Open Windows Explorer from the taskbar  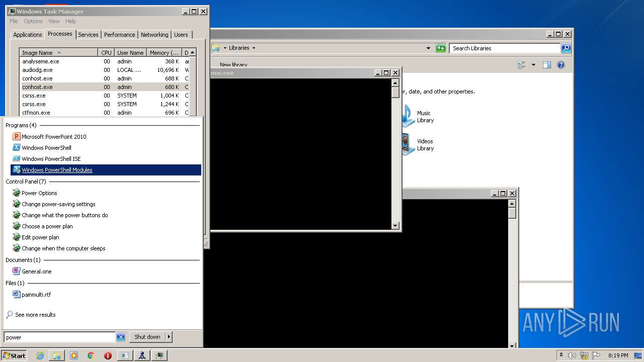point(57,355)
